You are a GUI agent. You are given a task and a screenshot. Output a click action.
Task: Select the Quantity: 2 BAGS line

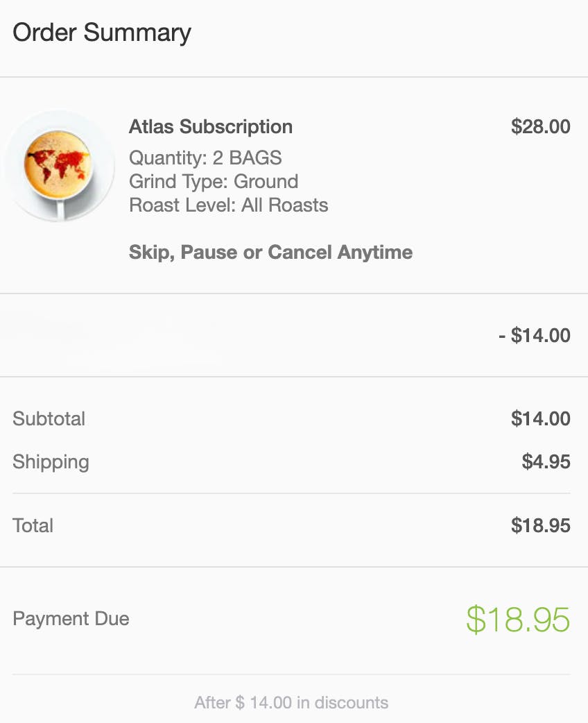tap(205, 158)
